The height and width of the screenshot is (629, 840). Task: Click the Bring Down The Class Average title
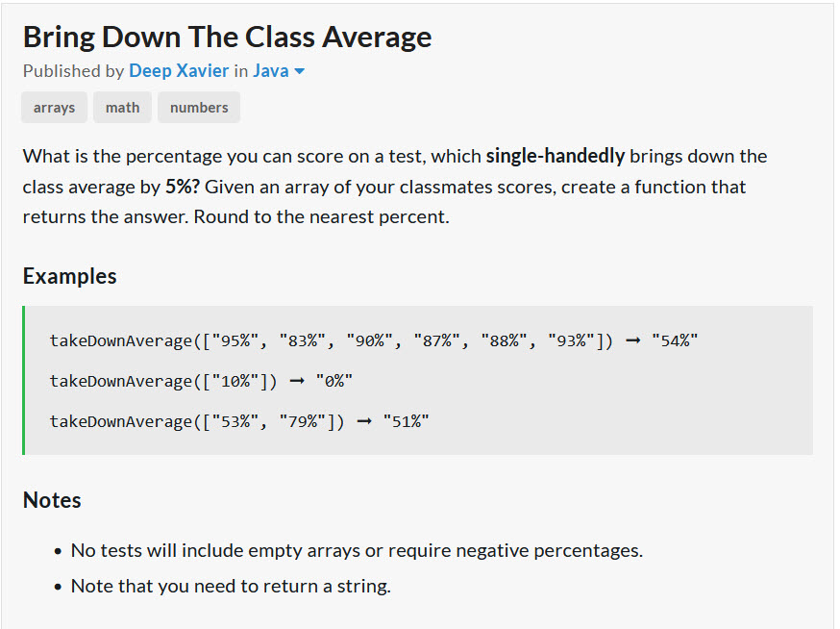(227, 37)
